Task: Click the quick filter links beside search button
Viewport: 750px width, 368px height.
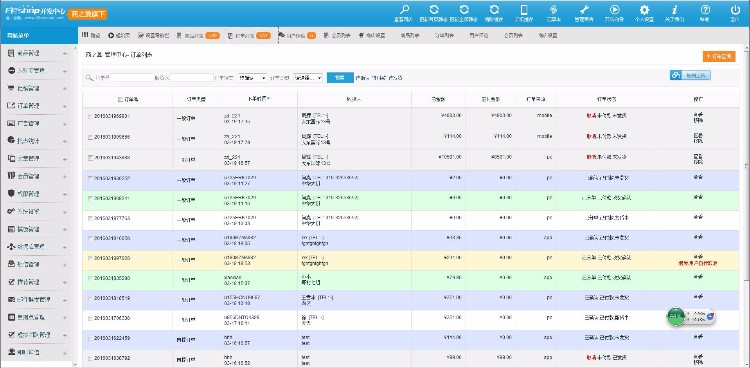Action: [379, 78]
